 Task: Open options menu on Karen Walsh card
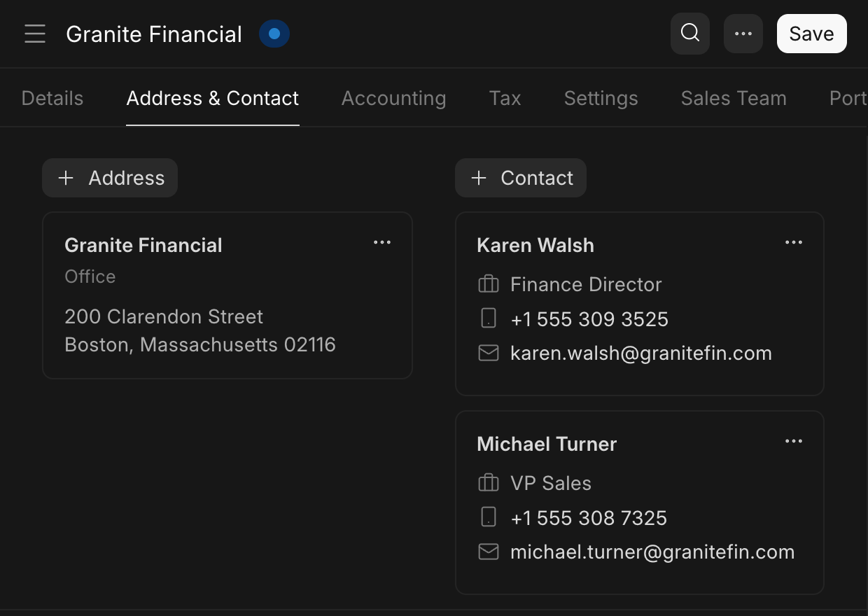click(794, 243)
